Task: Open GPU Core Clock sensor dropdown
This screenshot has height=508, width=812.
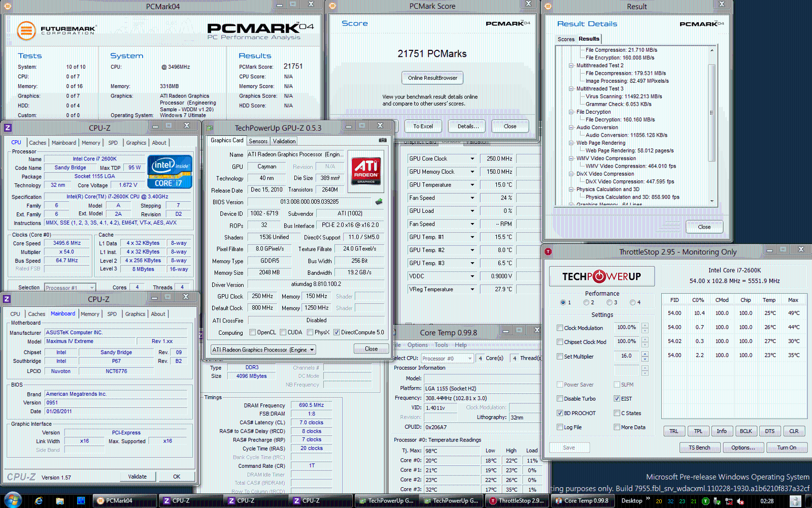Action: [x=472, y=158]
